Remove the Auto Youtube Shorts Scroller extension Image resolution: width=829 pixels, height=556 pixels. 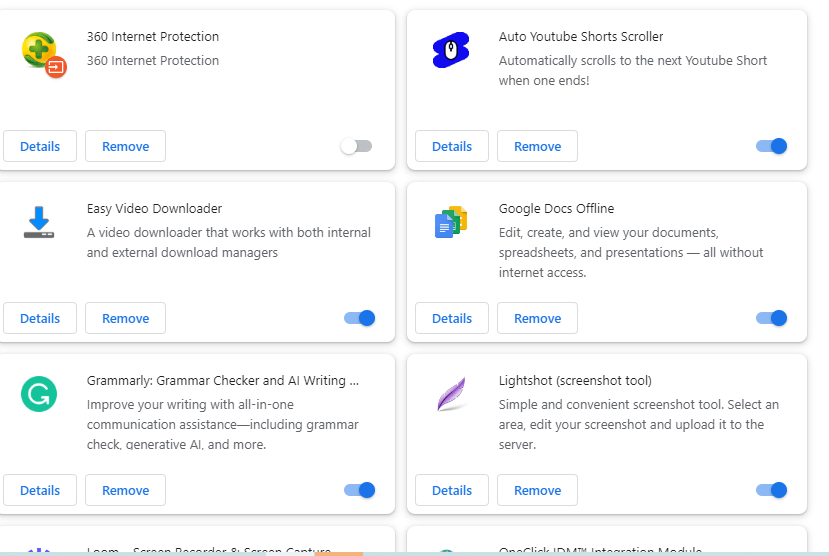click(537, 146)
